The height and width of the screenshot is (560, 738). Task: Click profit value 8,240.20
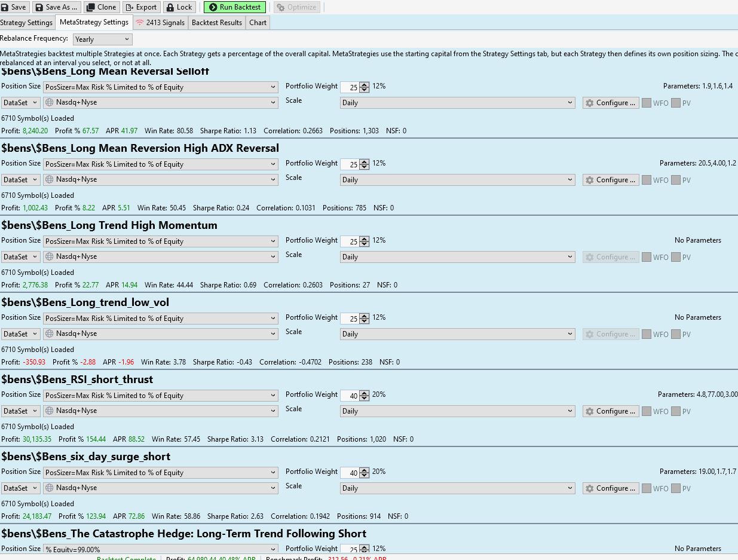[35, 131]
